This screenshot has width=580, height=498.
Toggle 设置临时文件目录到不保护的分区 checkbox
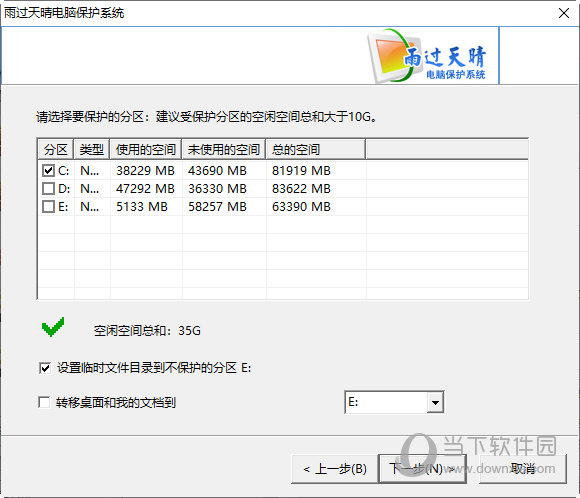coord(45,368)
